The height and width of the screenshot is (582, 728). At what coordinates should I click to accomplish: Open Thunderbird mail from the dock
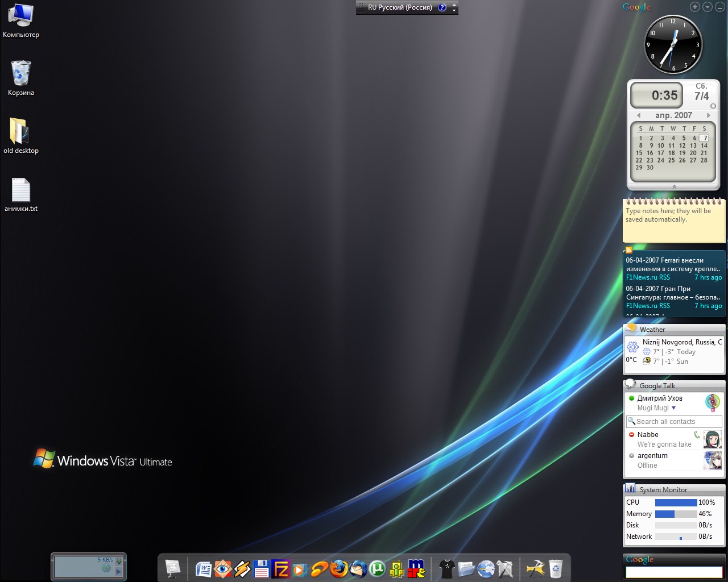coord(358,568)
